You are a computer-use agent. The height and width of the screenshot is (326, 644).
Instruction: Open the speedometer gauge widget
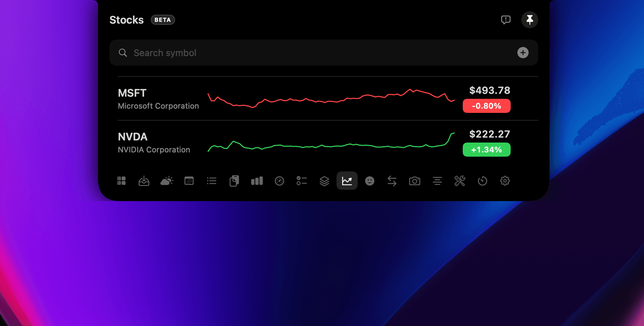(279, 181)
